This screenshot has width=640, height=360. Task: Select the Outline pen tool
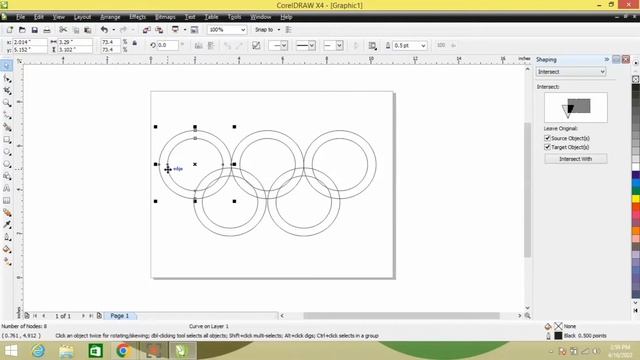(7, 237)
